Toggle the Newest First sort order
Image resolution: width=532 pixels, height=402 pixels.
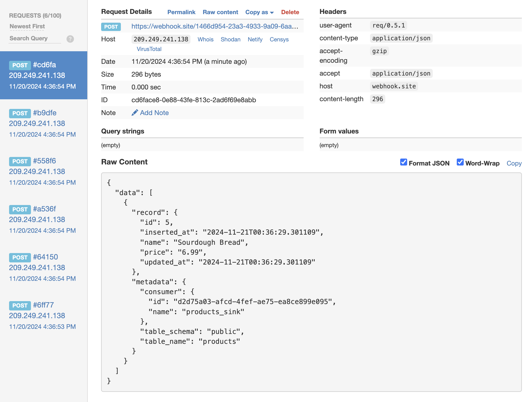27,26
